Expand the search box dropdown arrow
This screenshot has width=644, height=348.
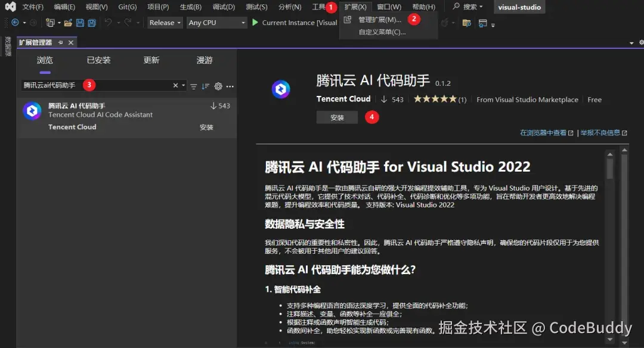click(182, 85)
